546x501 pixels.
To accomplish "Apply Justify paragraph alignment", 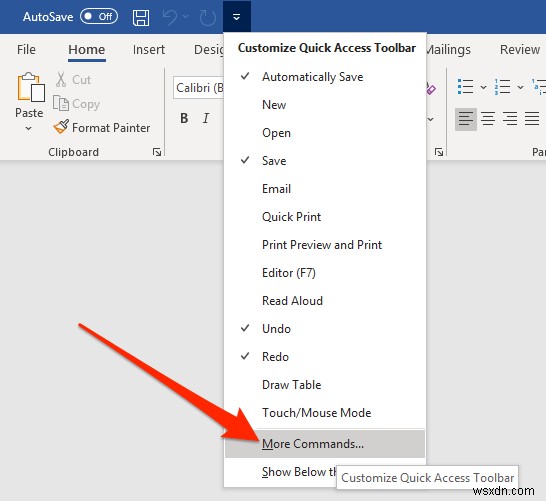I will tap(532, 118).
